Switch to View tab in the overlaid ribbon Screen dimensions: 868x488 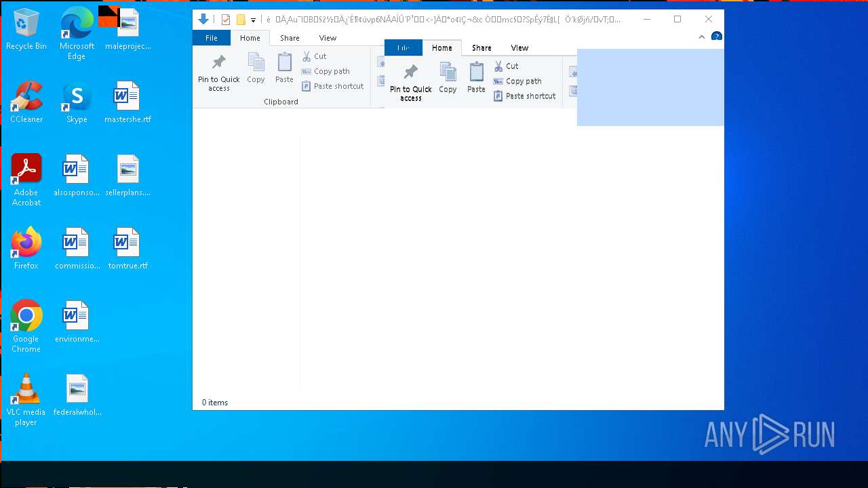click(519, 47)
